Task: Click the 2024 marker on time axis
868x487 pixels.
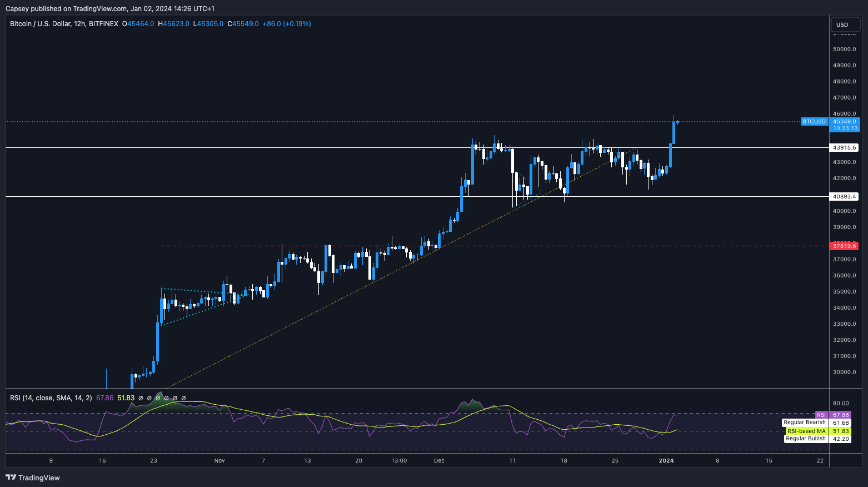Action: (x=666, y=460)
